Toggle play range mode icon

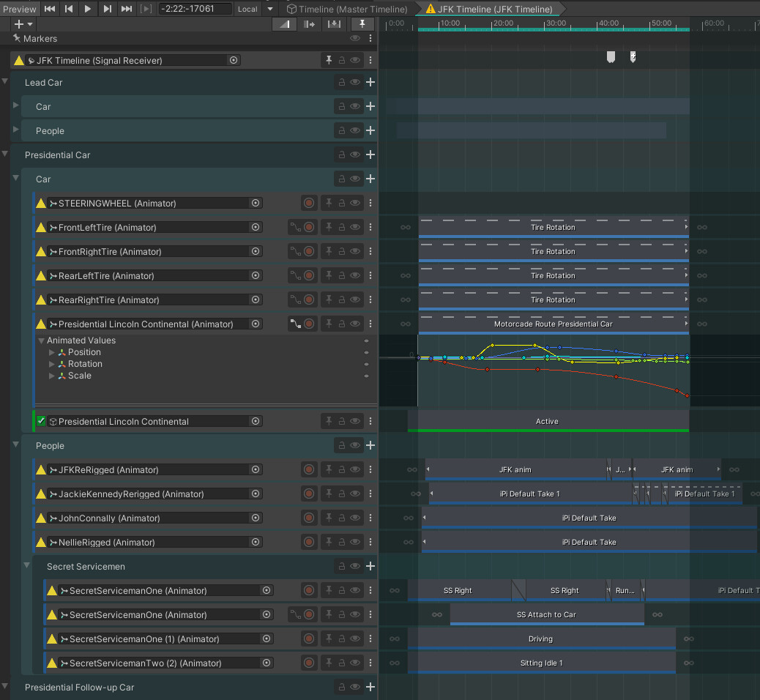146,9
